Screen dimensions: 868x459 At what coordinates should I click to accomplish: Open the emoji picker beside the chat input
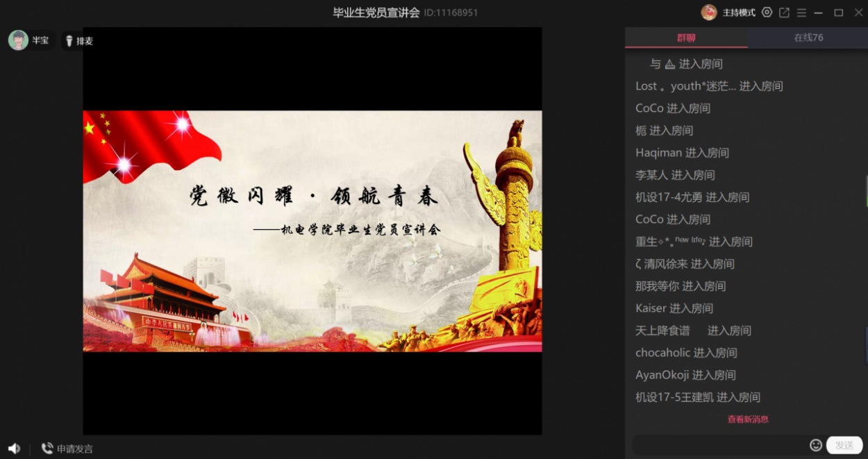tap(817, 444)
